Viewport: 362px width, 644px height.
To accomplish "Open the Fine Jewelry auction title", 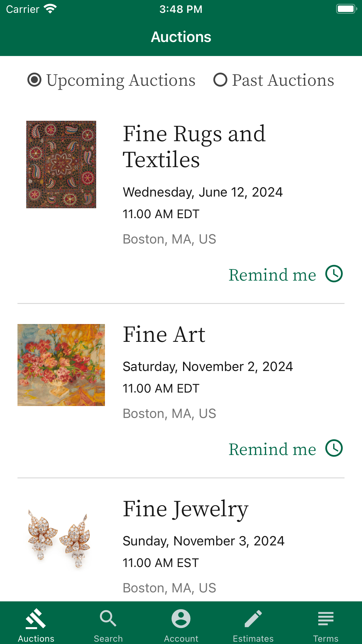I will (x=185, y=509).
